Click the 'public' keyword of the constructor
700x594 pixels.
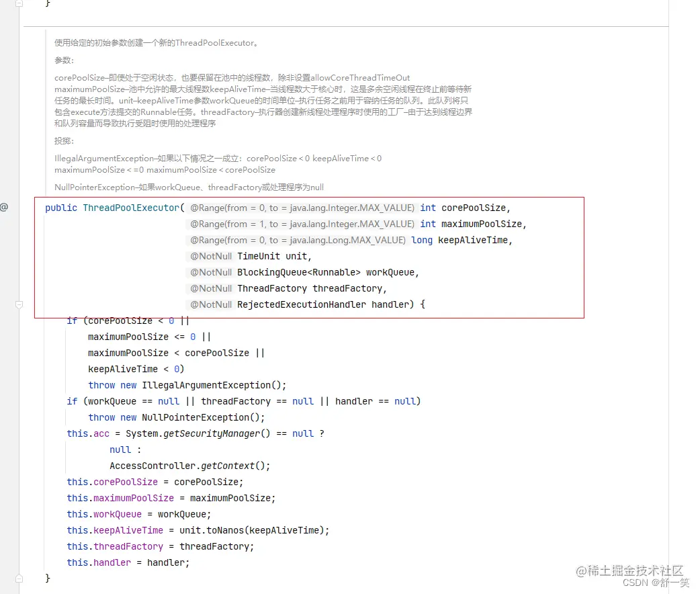tap(61, 208)
